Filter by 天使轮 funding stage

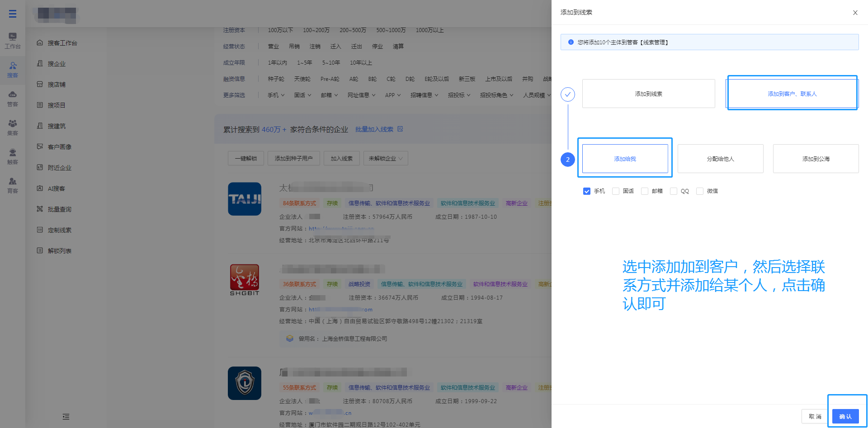(302, 79)
